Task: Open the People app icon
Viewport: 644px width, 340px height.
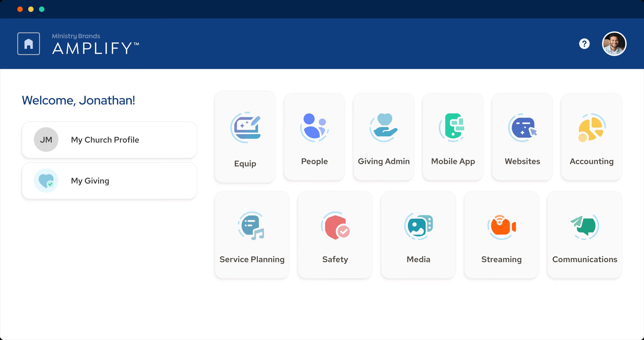Action: pos(315,128)
